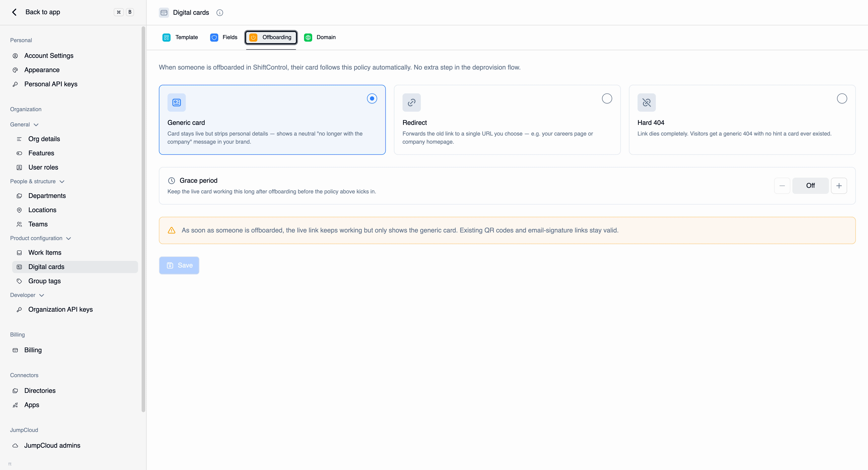Click the Digital cards header card icon
The image size is (868, 470).
164,13
